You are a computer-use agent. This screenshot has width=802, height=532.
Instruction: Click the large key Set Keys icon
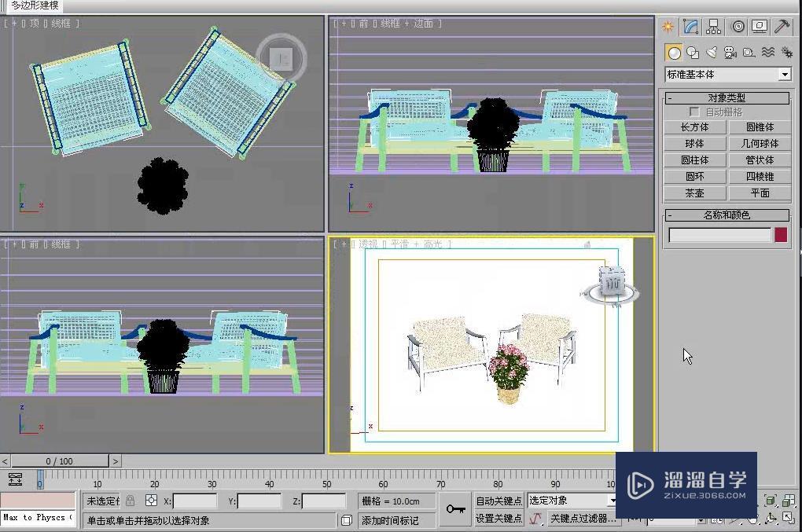coord(455,509)
